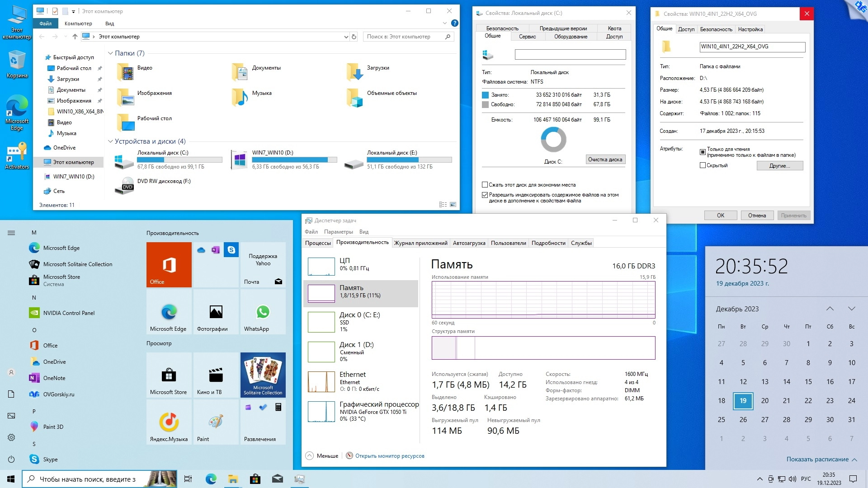Refresh the Explorer address bar

click(x=354, y=37)
